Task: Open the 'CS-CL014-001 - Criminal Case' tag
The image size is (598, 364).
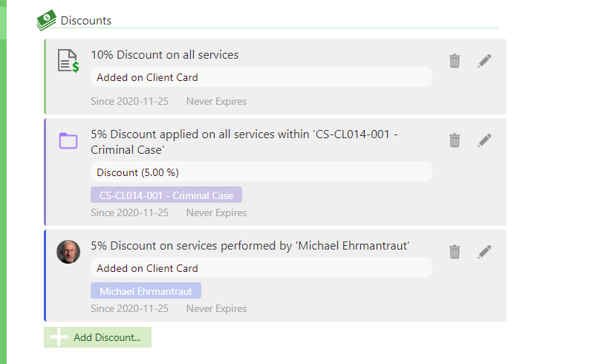Action: click(166, 196)
